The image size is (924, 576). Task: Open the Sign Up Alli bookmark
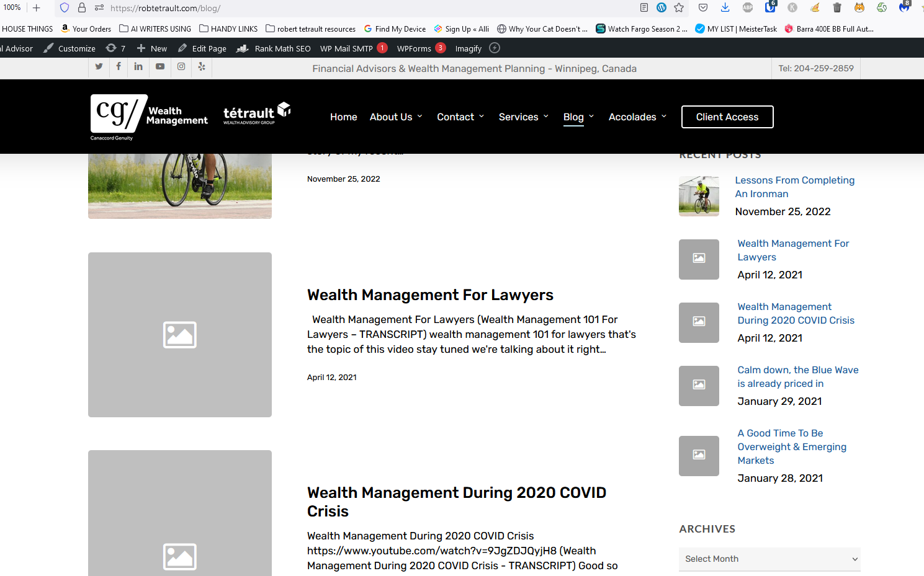pos(461,29)
